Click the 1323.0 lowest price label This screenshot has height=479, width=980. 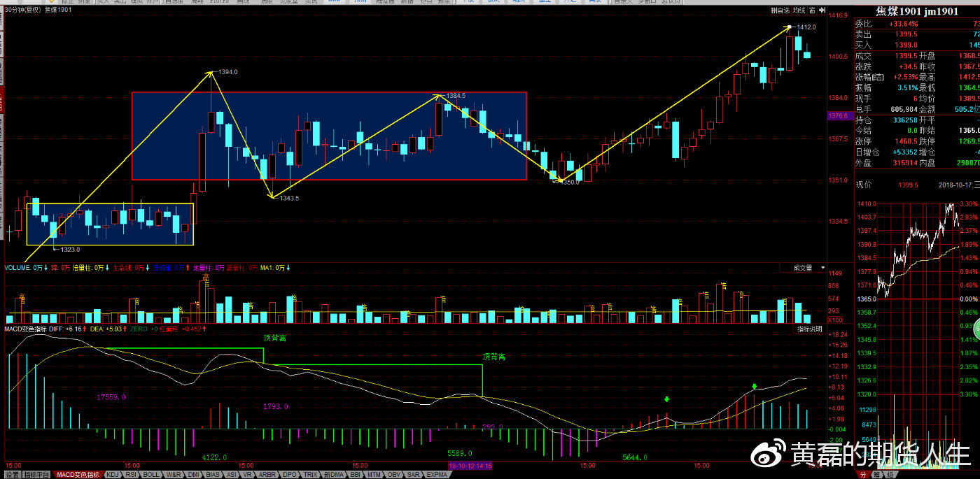point(70,249)
